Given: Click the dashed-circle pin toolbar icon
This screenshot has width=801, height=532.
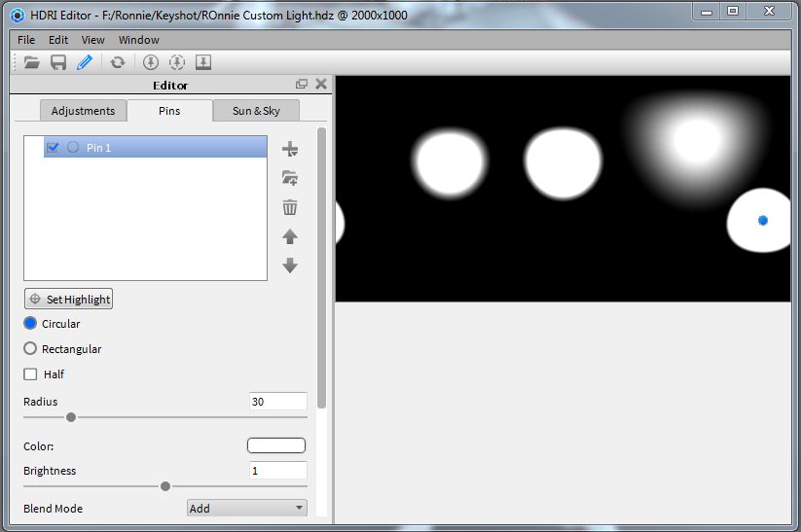Looking at the screenshot, I should click(x=177, y=62).
